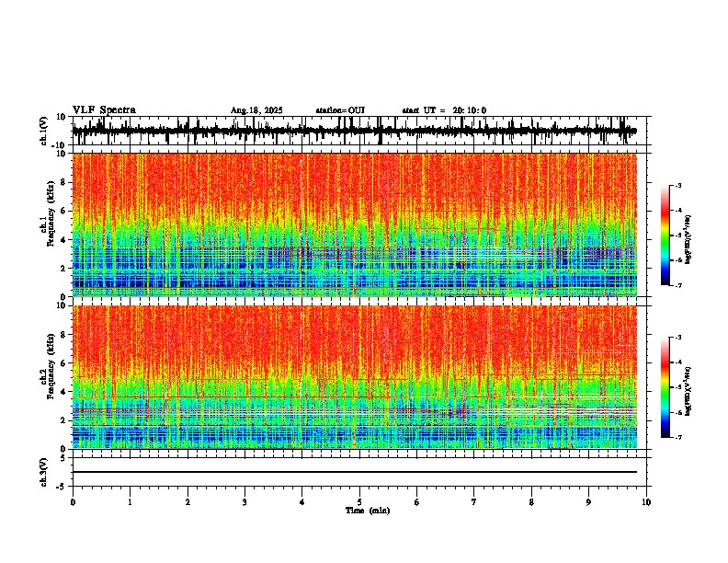The width and height of the screenshot is (728, 563).
Task: Click the "9" tick on Time axis
Action: (x=588, y=502)
